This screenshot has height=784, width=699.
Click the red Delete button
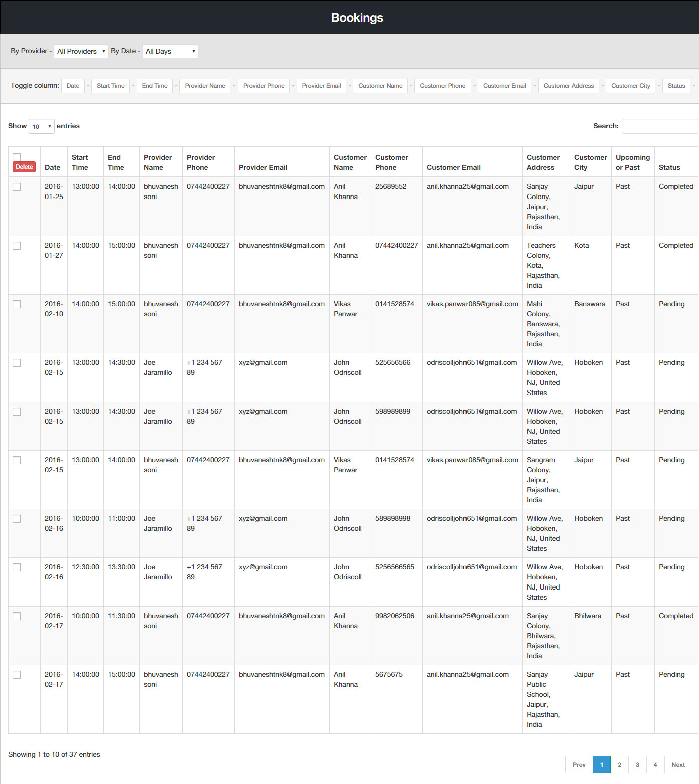(x=24, y=167)
